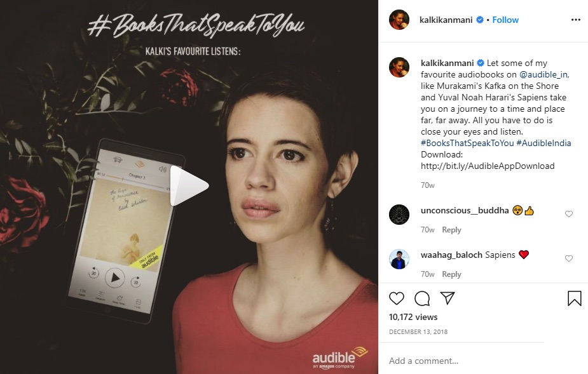The height and width of the screenshot is (374, 588).
Task: Save the post with the bookmark icon
Action: tap(574, 298)
